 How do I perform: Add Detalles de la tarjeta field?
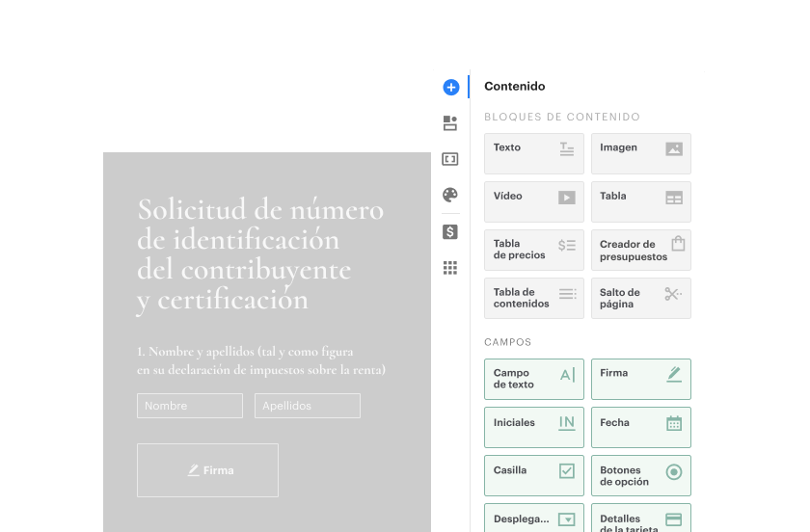641,519
